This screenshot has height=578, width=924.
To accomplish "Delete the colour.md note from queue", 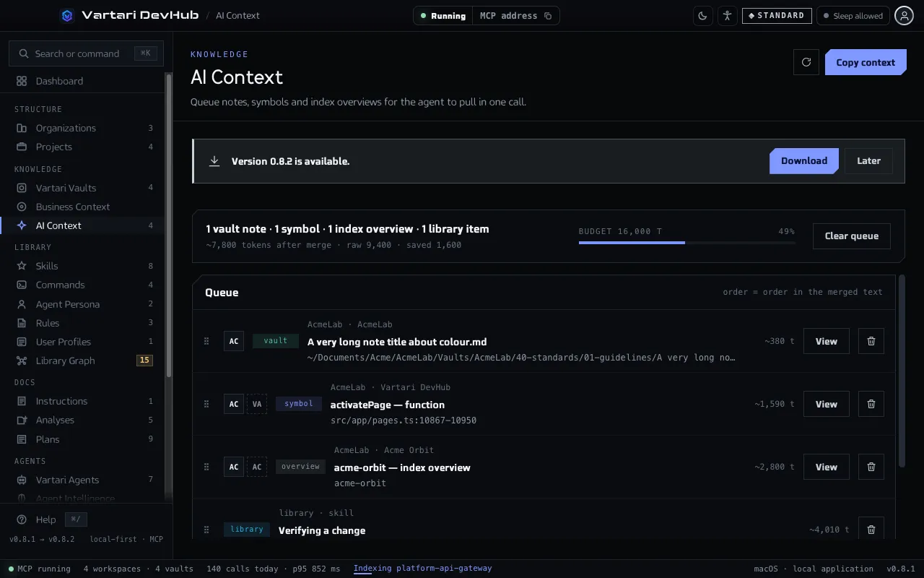I will pyautogui.click(x=871, y=341).
